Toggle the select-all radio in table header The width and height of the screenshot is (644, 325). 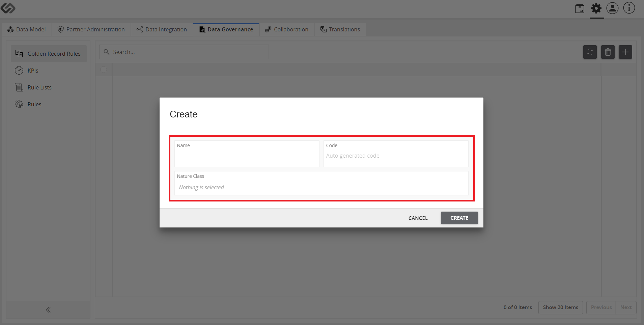coord(104,69)
